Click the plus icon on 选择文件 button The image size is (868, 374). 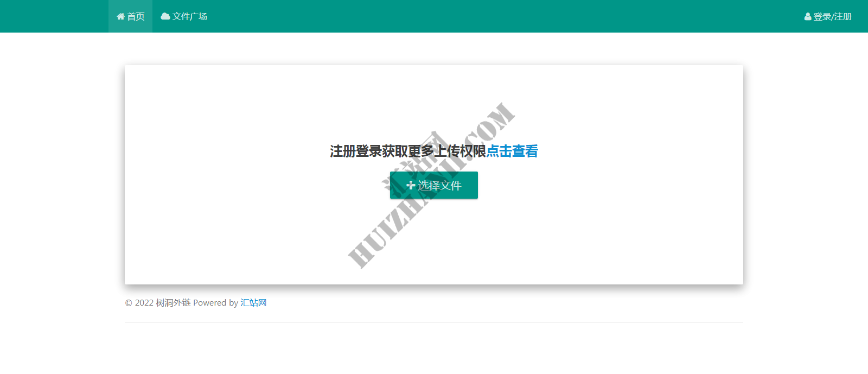(411, 185)
